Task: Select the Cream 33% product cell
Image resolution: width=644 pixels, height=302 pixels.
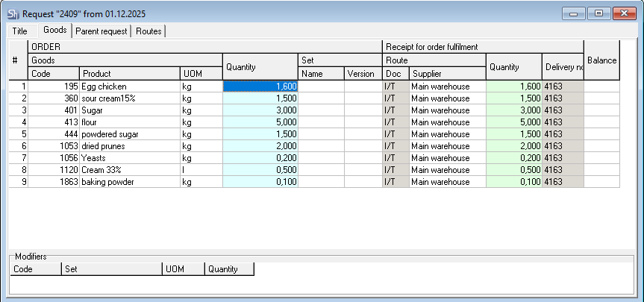Action: click(x=129, y=170)
